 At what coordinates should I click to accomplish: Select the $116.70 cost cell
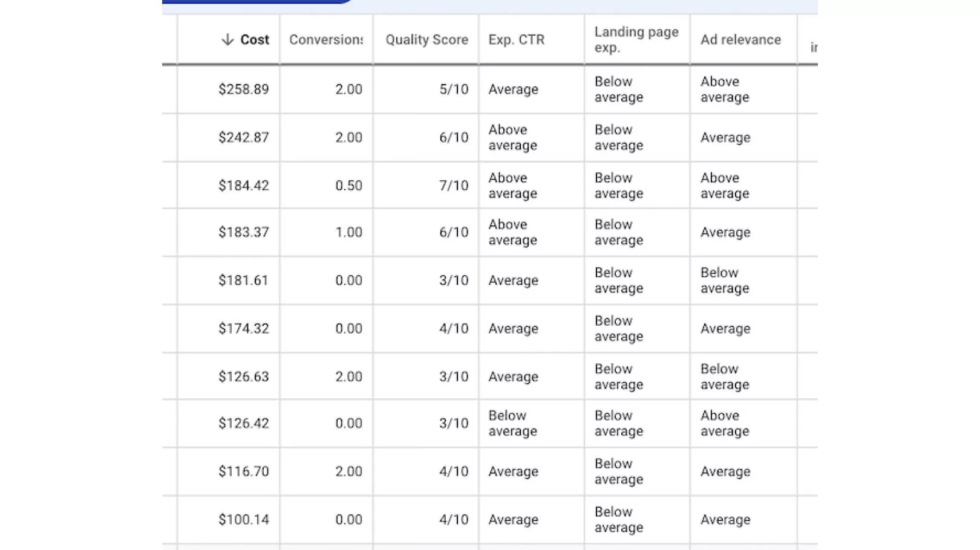click(243, 471)
